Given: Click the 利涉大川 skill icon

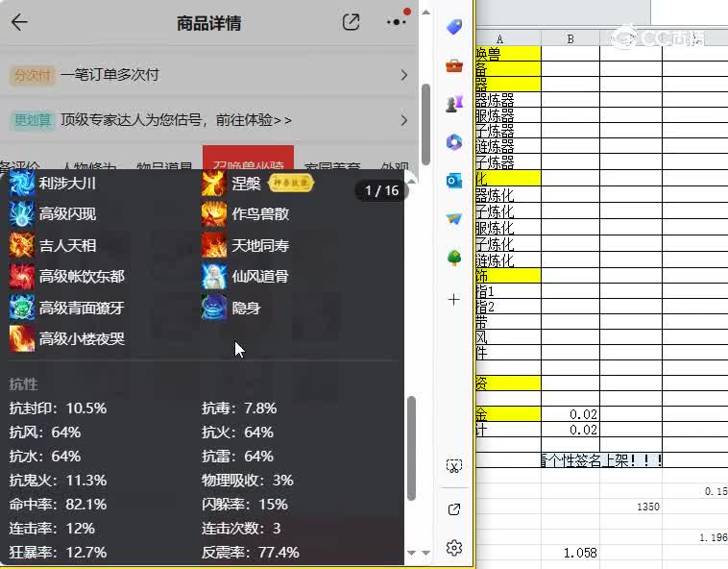Looking at the screenshot, I should pos(22,183).
